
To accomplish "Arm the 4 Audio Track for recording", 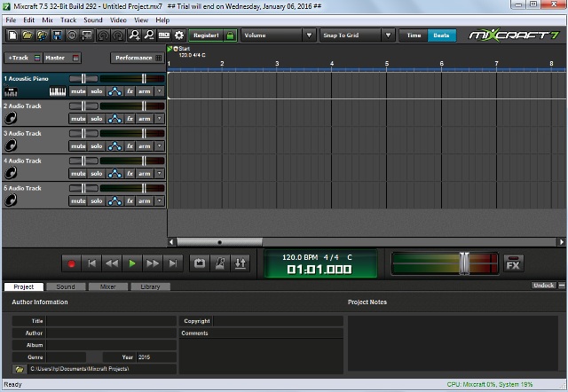I will [x=144, y=174].
